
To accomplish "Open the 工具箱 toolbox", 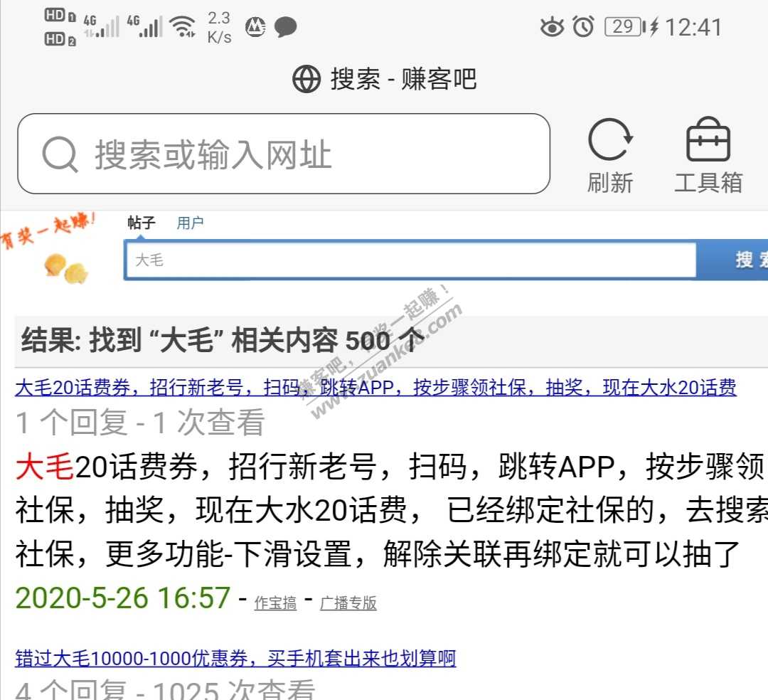I will click(x=708, y=142).
